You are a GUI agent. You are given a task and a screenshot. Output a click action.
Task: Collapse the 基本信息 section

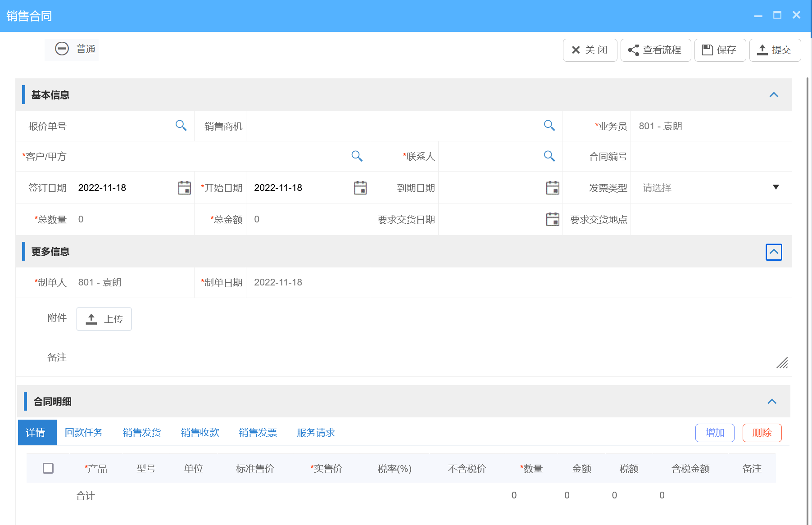(x=774, y=95)
